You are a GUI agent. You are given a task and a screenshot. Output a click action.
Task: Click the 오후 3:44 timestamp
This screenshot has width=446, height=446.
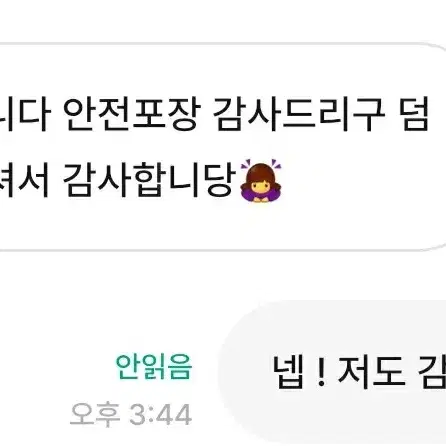pos(131,415)
